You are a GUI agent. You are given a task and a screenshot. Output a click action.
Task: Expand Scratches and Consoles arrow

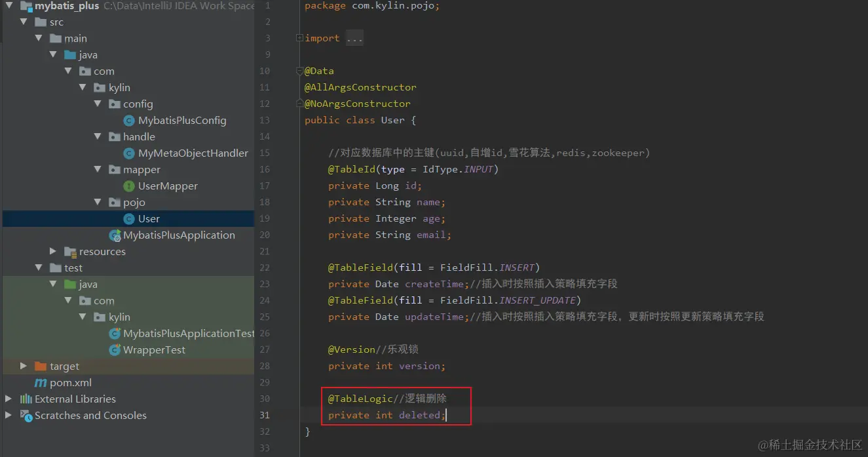[9, 415]
